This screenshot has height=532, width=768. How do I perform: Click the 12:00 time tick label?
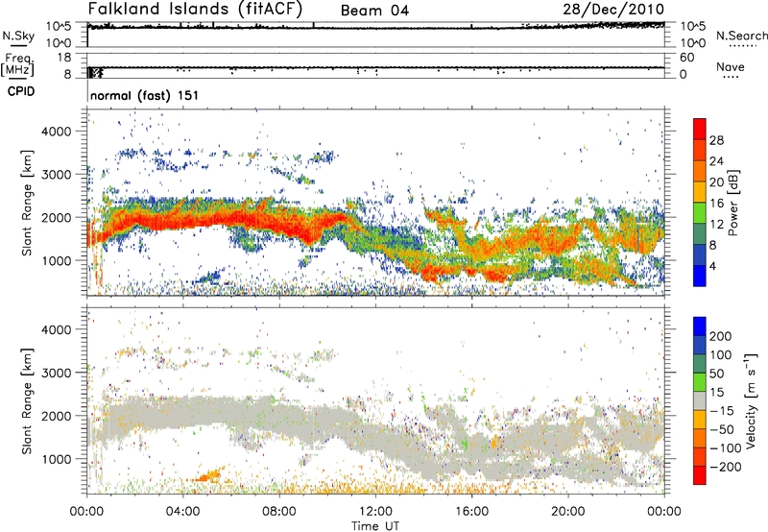[375, 512]
